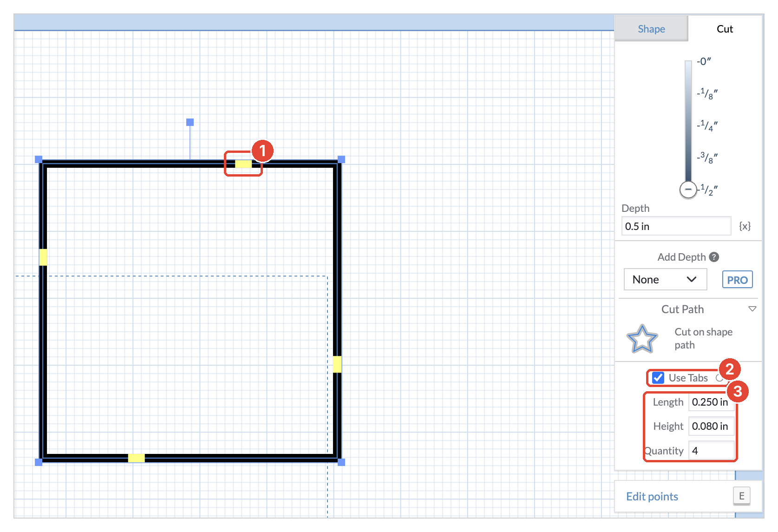Viewport: 778px width, 532px height.
Task: Expand the Cut Path options triangle
Action: tap(752, 309)
